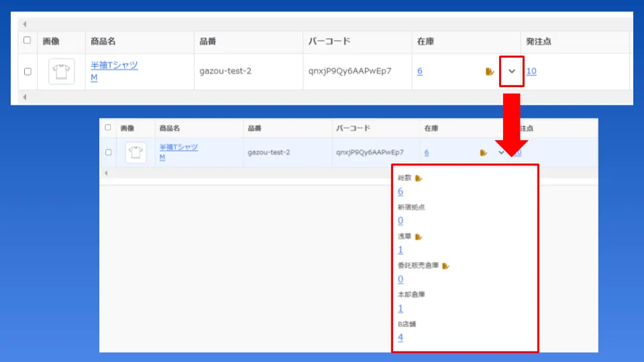Click the stock tag icon in upper table row
Image resolution: width=644 pixels, height=362 pixels.
490,72
